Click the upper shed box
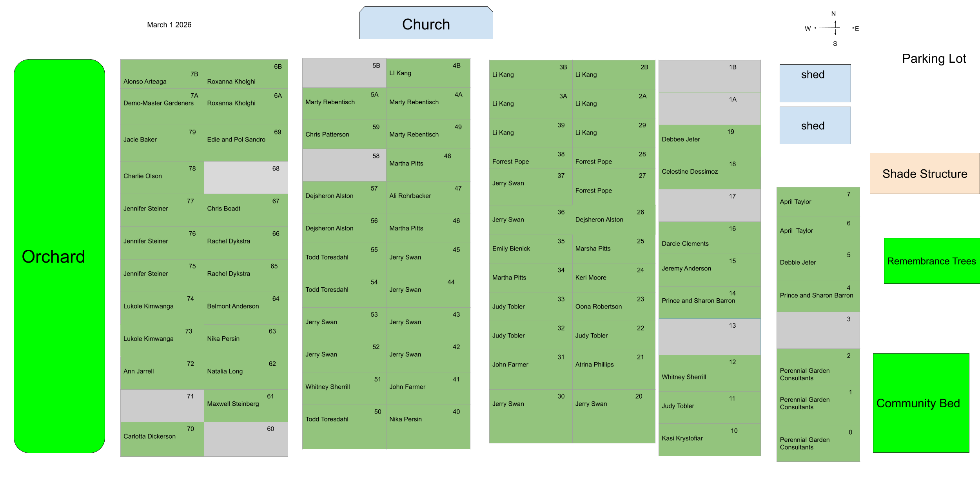 tap(815, 83)
